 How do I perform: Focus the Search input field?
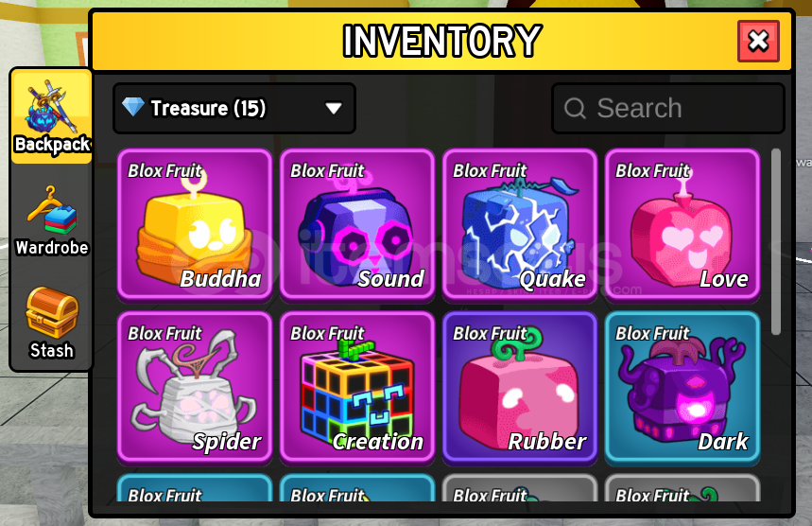tap(668, 108)
